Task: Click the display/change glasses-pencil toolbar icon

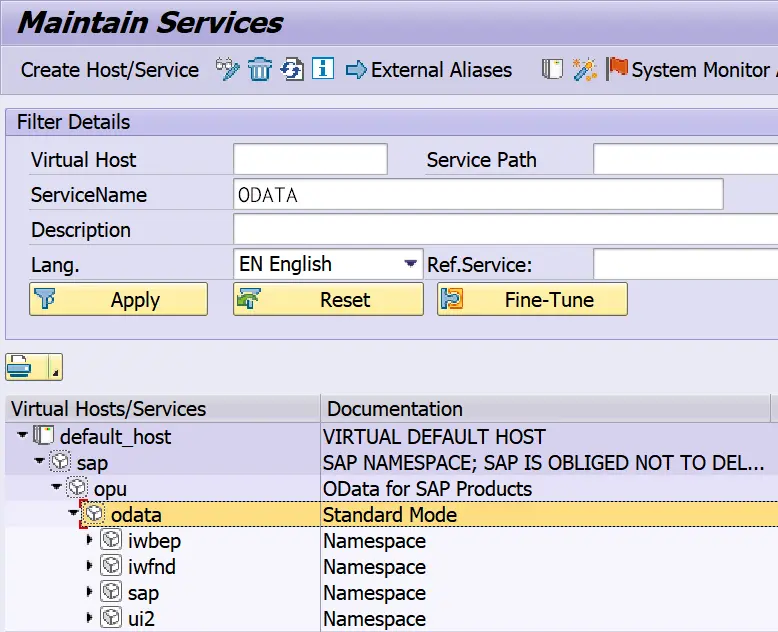Action: (228, 70)
